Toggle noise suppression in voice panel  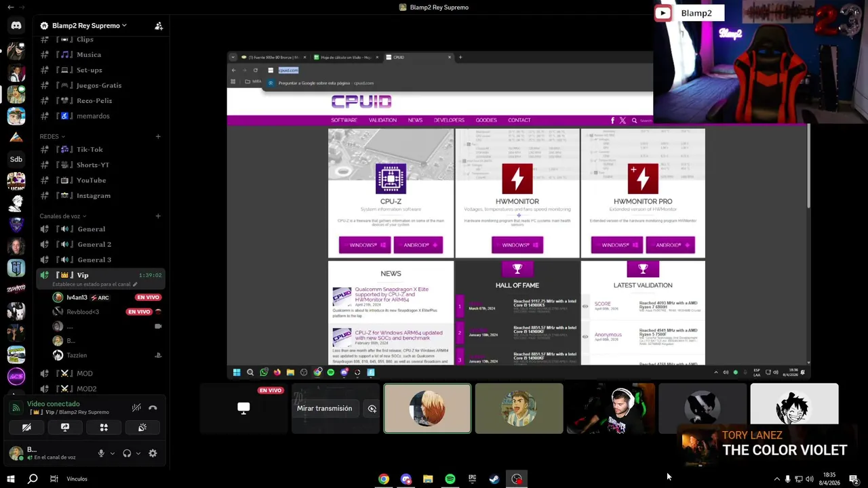136,407
